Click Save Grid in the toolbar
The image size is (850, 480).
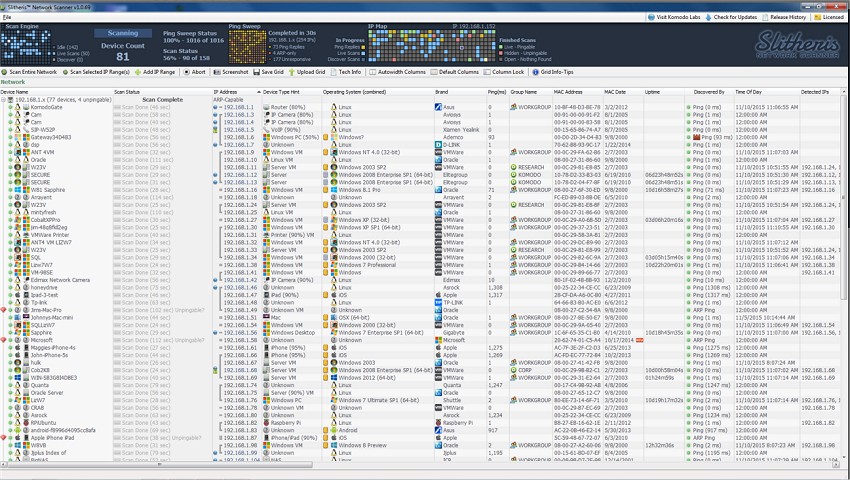270,72
